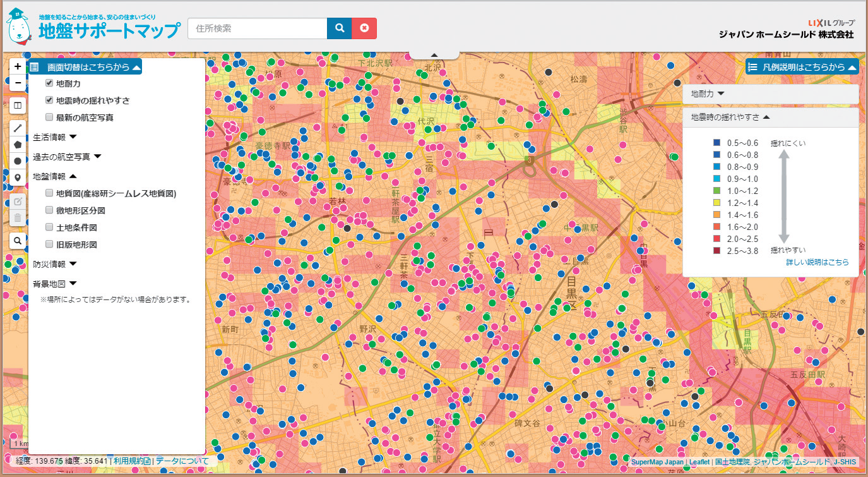The image size is (868, 477).
Task: Focus the 住所検索 address search field
Action: tap(257, 28)
